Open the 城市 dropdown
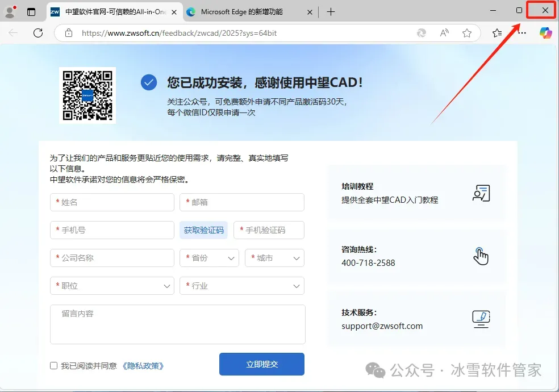Screen dimensions: 559x392 (274, 258)
